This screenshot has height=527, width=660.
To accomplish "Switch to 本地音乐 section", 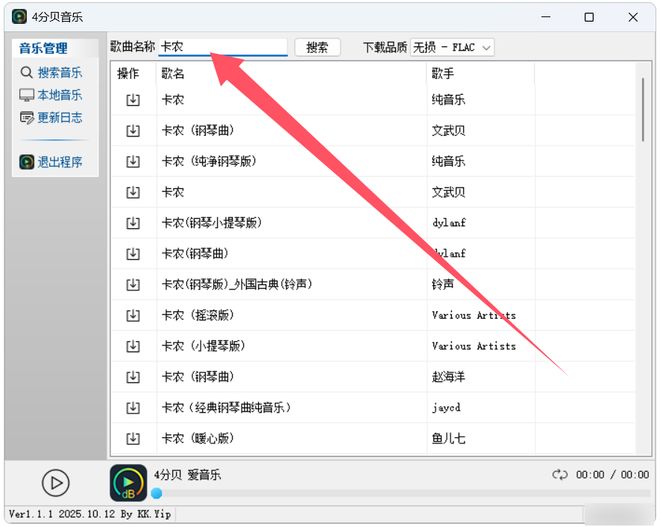I will point(52,95).
